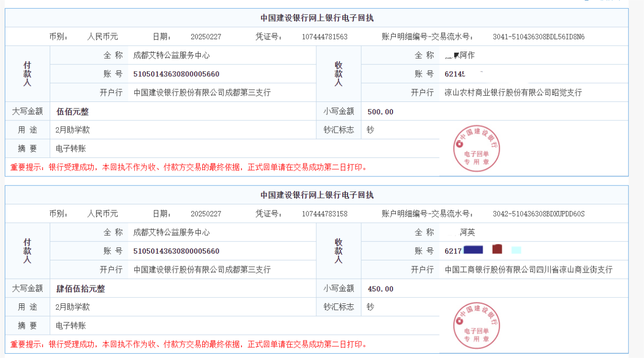Click the title of the 450.00 receipt
Image resolution: width=644 pixels, height=358 pixels.
[x=317, y=195]
